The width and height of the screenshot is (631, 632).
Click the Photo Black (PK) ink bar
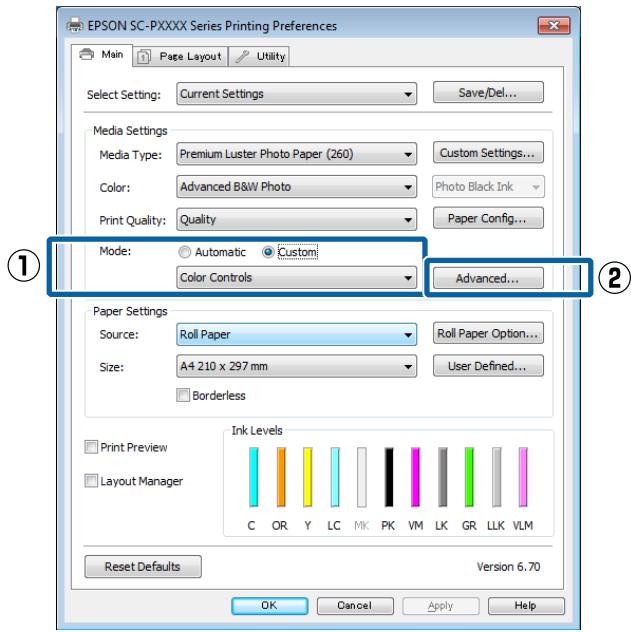pyautogui.click(x=389, y=477)
